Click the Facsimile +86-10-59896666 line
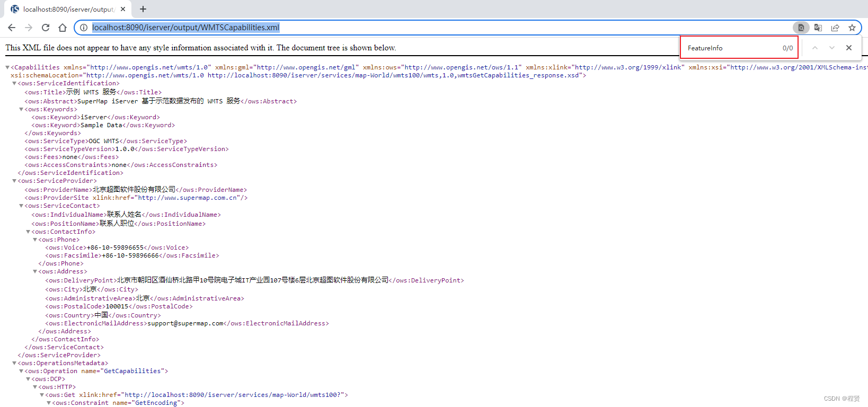 click(x=132, y=255)
